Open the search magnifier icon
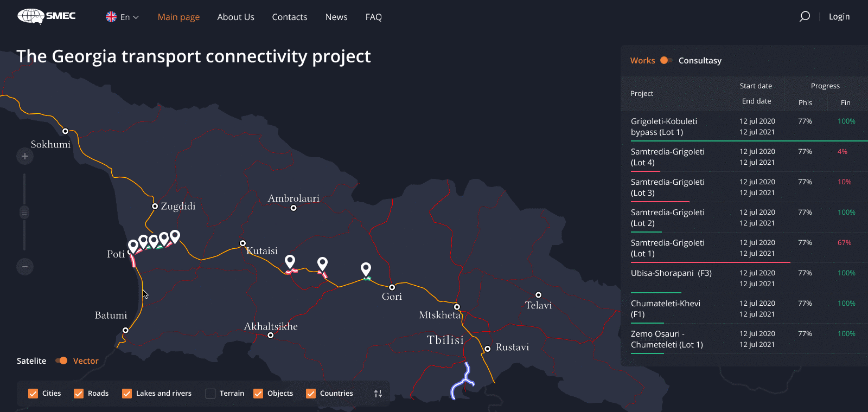The height and width of the screenshot is (412, 868). (x=805, y=17)
